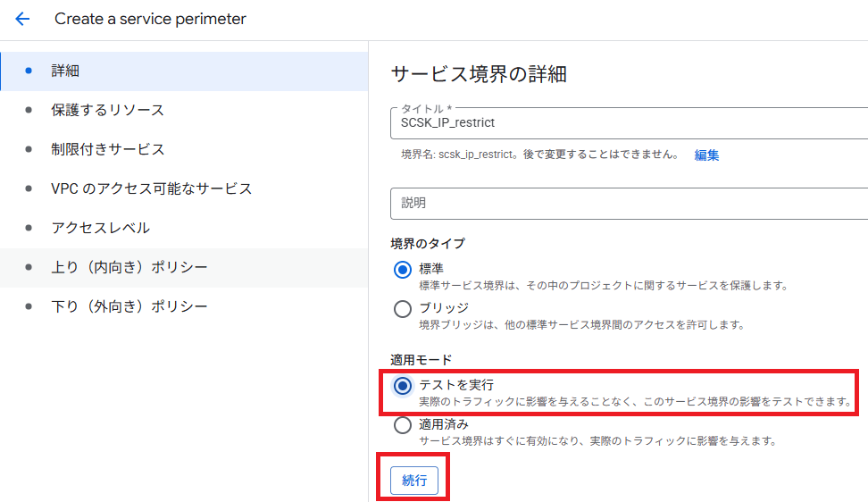Select the 標準 perimeter type radio

pos(403,269)
